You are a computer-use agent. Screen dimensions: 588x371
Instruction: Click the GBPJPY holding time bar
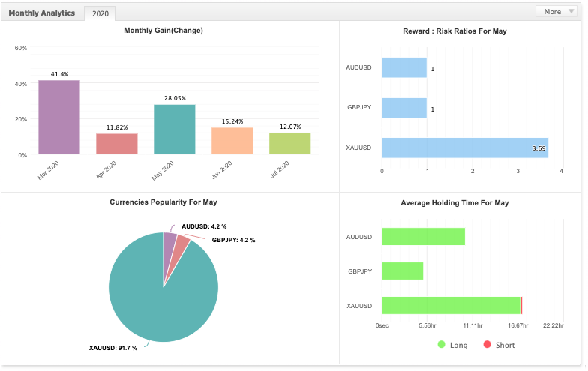click(x=403, y=271)
